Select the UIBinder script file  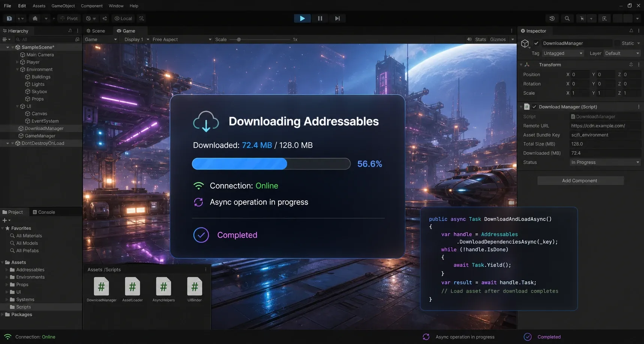[x=195, y=289]
